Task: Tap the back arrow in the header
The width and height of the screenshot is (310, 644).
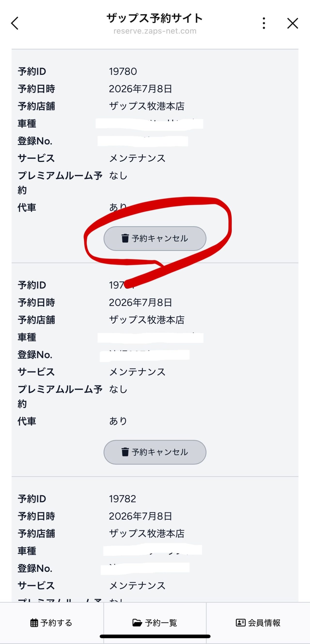Action: [15, 23]
